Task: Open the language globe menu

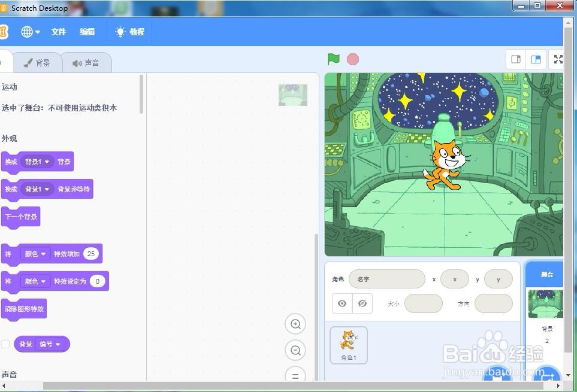Action: point(30,32)
